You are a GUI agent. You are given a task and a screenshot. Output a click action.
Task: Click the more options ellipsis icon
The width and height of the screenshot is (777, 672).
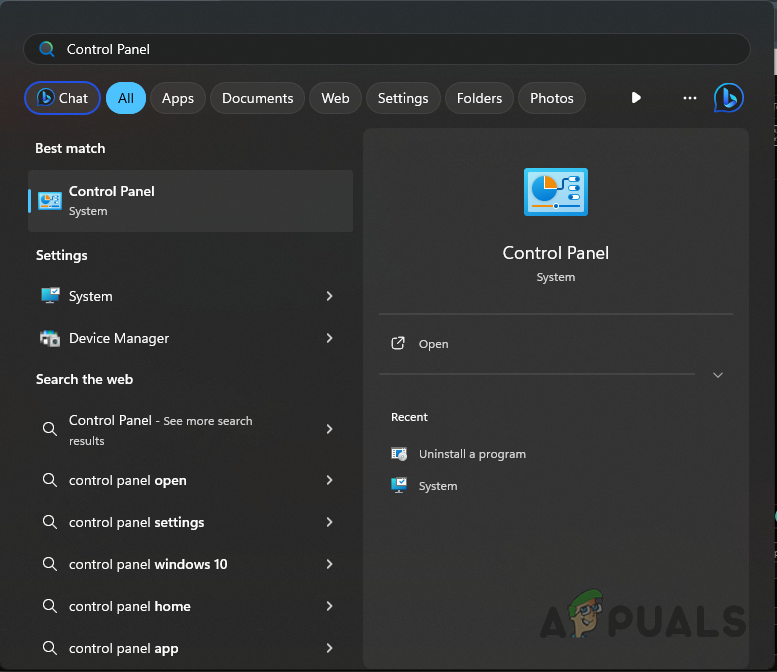point(689,98)
